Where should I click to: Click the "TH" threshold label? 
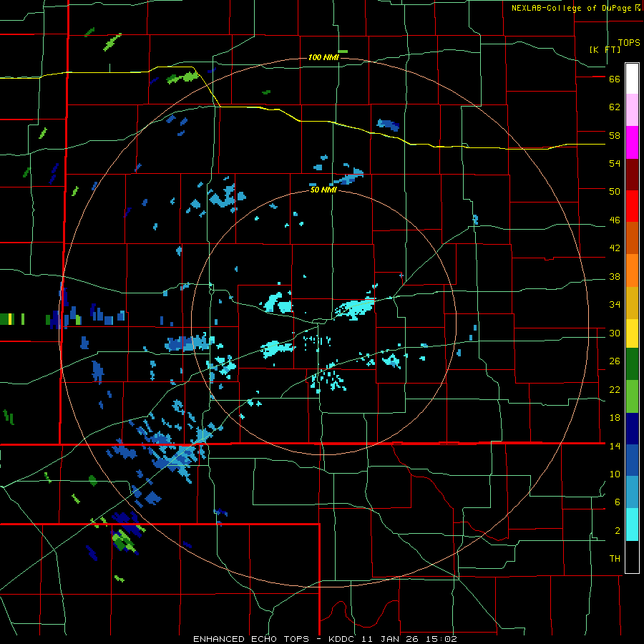pyautogui.click(x=615, y=559)
